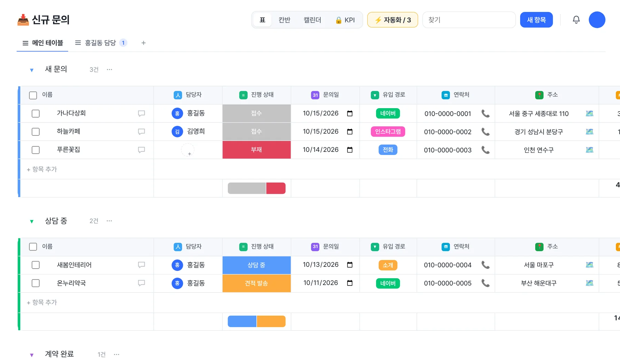Screen dimensions: 620x364
Task: Check the 새봄인테리어 row
Action: point(35,265)
